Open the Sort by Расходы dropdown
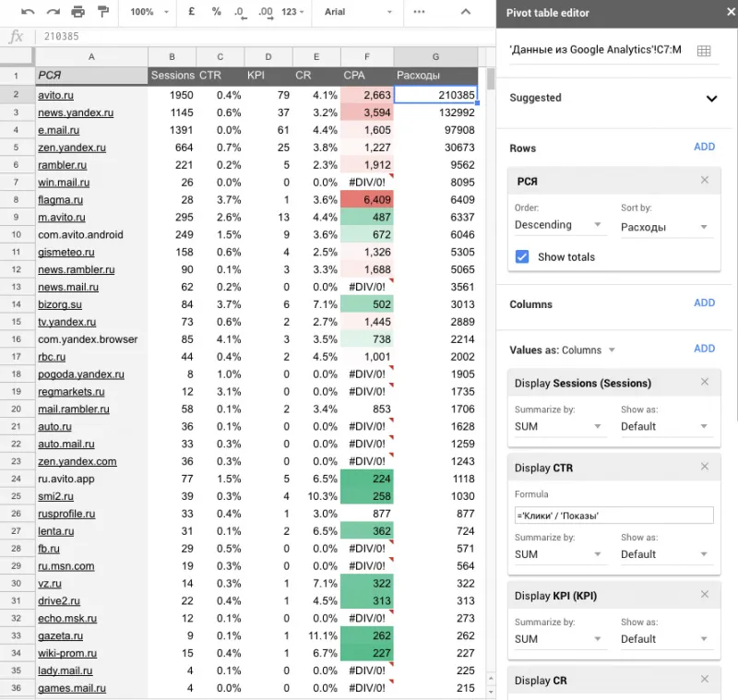This screenshot has width=738, height=700. [x=664, y=227]
